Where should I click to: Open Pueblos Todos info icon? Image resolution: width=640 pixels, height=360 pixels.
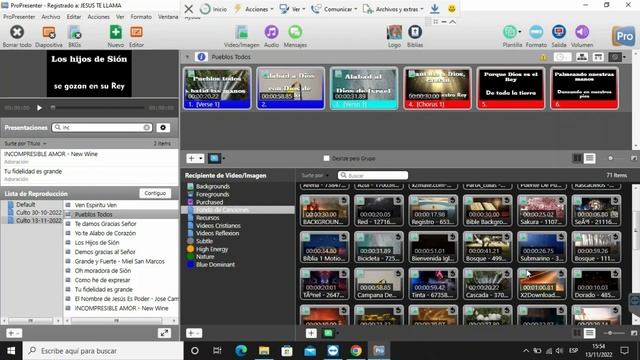pos(201,57)
